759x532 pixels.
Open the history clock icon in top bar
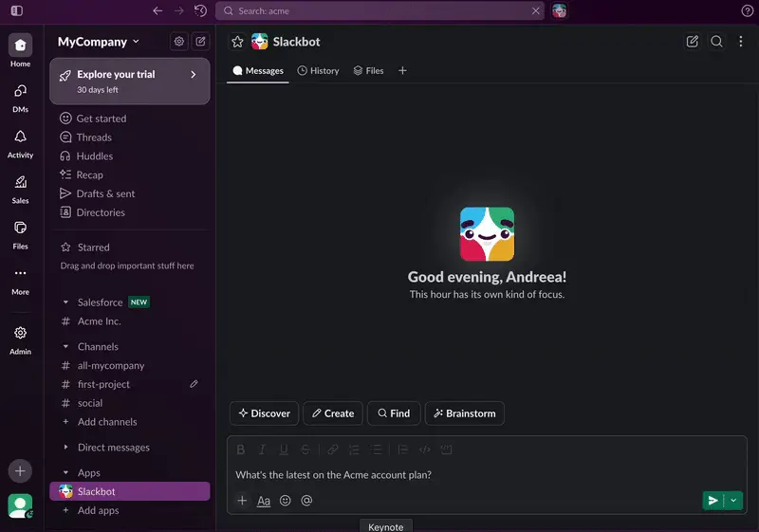(x=201, y=11)
